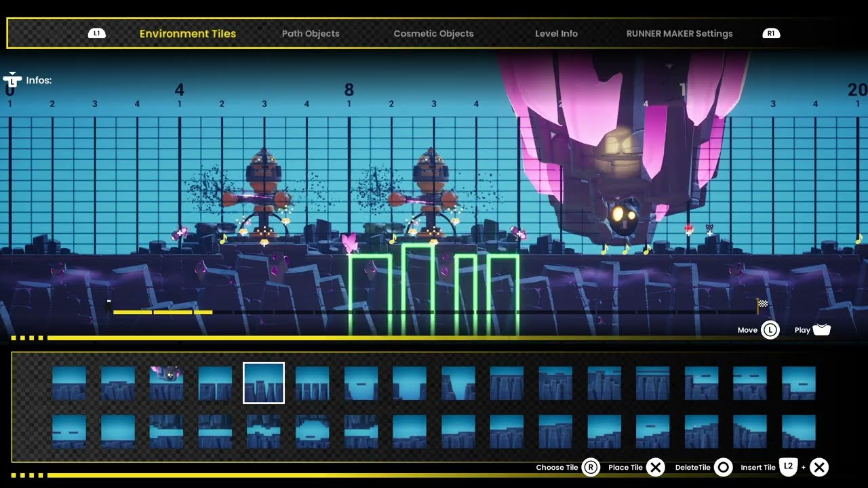Select the boss tile with pink crystals
868x488 pixels.
[x=167, y=383]
